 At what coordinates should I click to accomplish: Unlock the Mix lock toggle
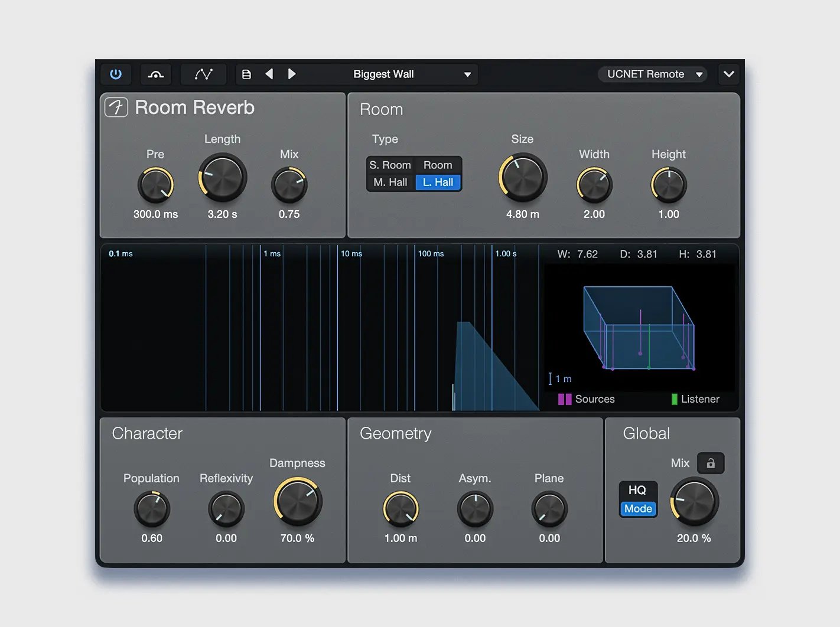(x=711, y=463)
